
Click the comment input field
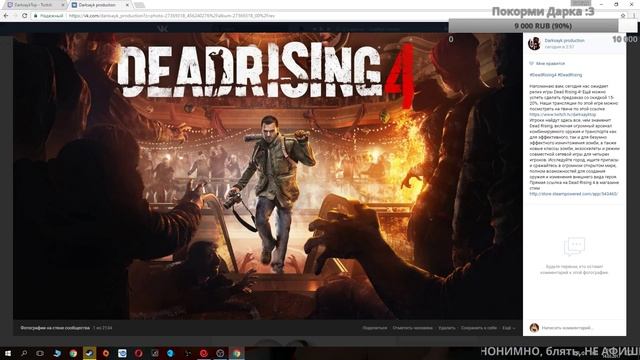point(582,328)
